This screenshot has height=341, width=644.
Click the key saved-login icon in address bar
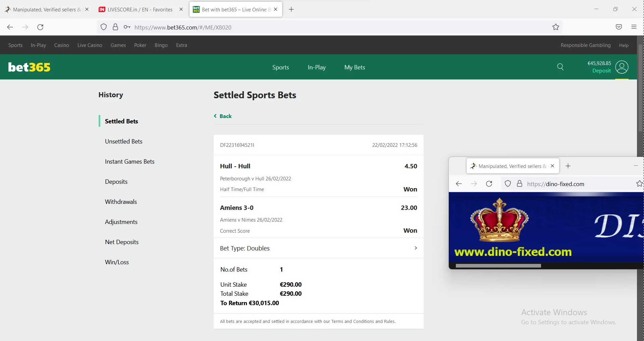pyautogui.click(x=127, y=27)
